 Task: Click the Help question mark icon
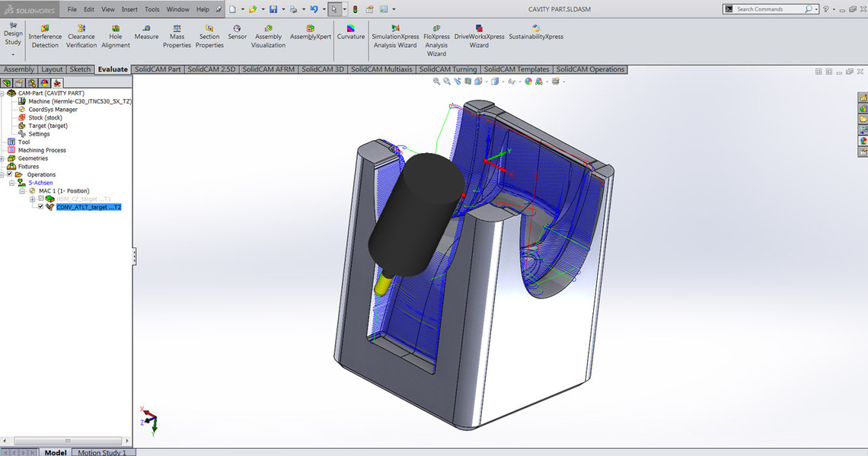[826, 9]
